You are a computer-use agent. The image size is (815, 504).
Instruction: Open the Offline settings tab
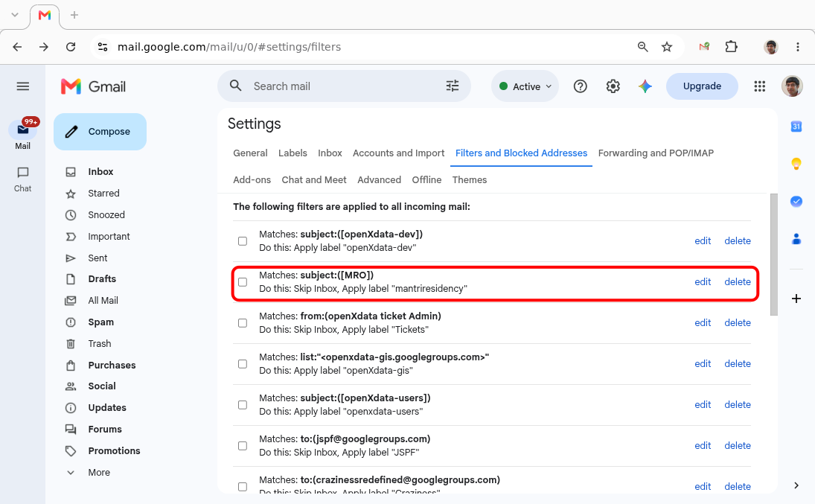pos(426,179)
